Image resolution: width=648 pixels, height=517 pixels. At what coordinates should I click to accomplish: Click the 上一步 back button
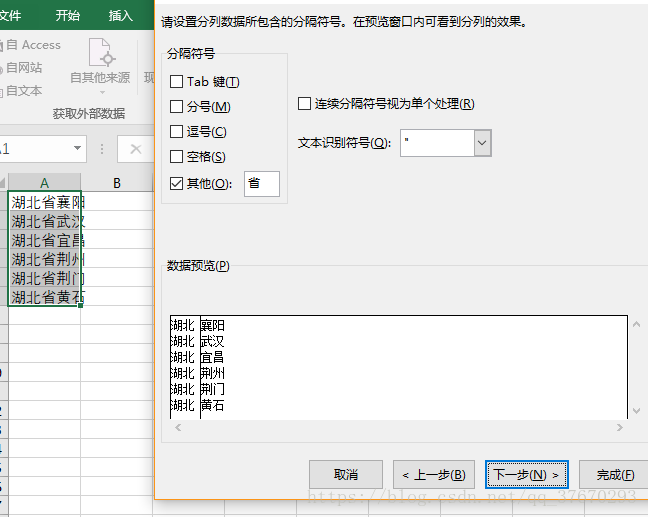(434, 474)
